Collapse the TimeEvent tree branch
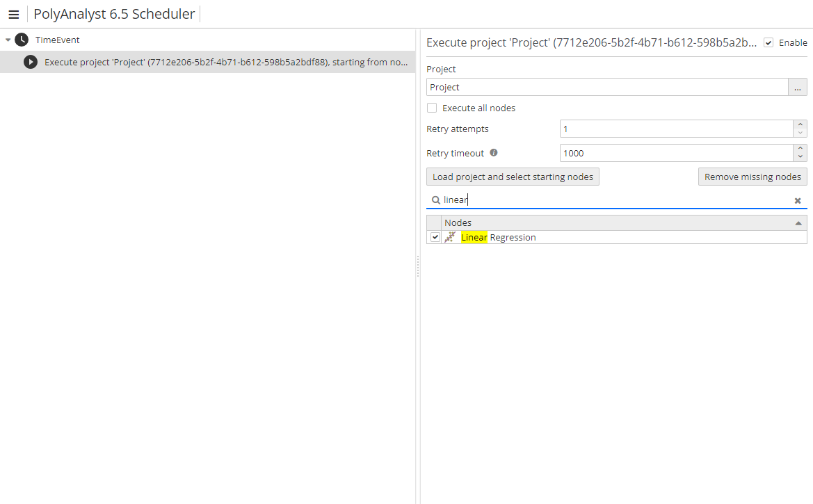This screenshot has height=504, width=813. [7, 40]
